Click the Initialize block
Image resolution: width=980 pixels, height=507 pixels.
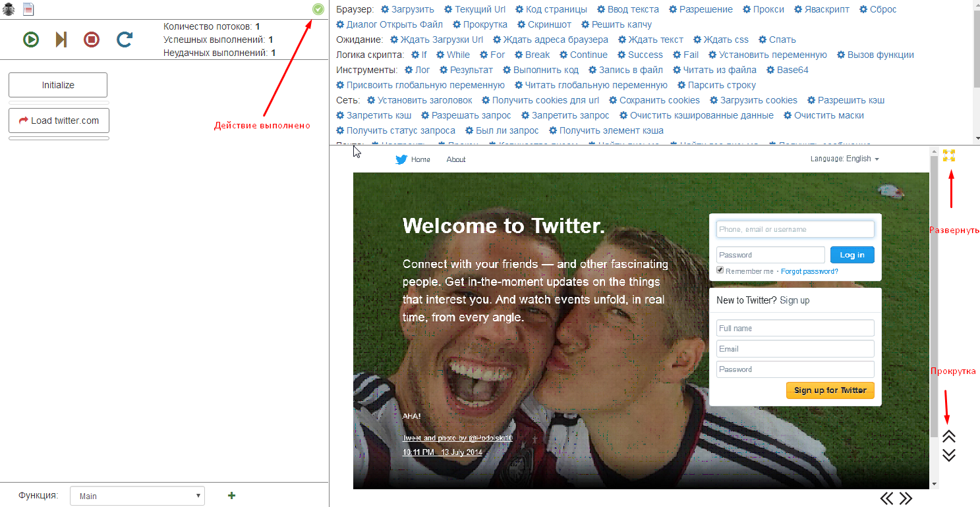(58, 85)
